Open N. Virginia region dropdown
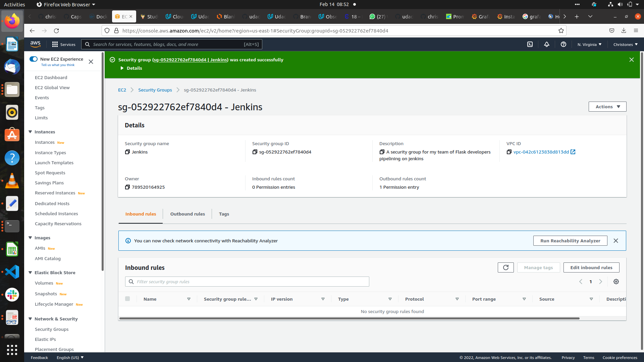The image size is (644, 362). tap(589, 44)
